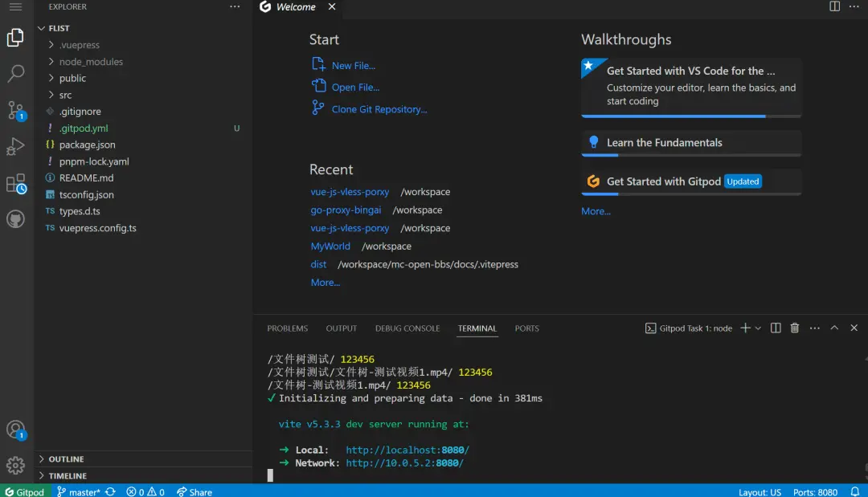Open the Run and Debug view
The width and height of the screenshot is (868, 497).
pyautogui.click(x=16, y=147)
